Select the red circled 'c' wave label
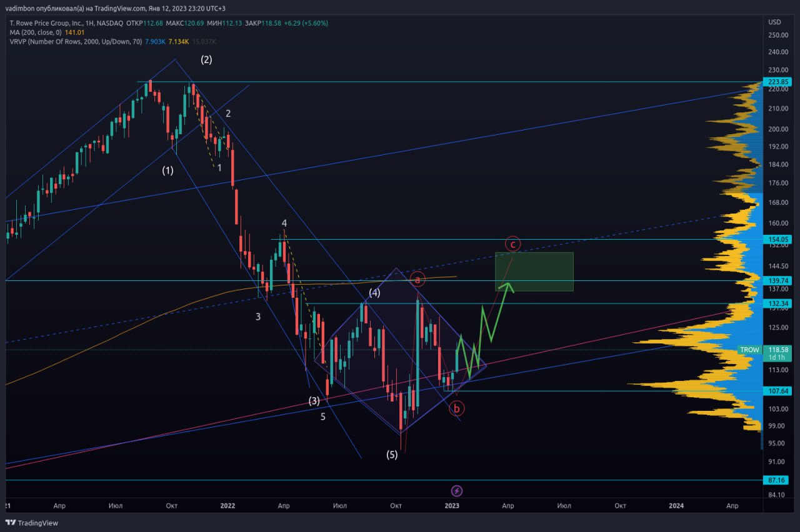 click(x=512, y=244)
